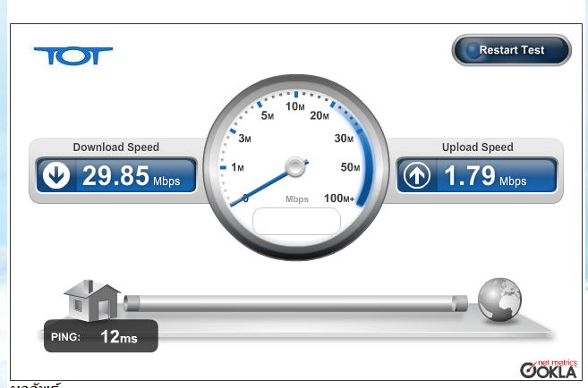Click the upload arrow icon
Image resolution: width=588 pixels, height=388 pixels.
(x=417, y=175)
